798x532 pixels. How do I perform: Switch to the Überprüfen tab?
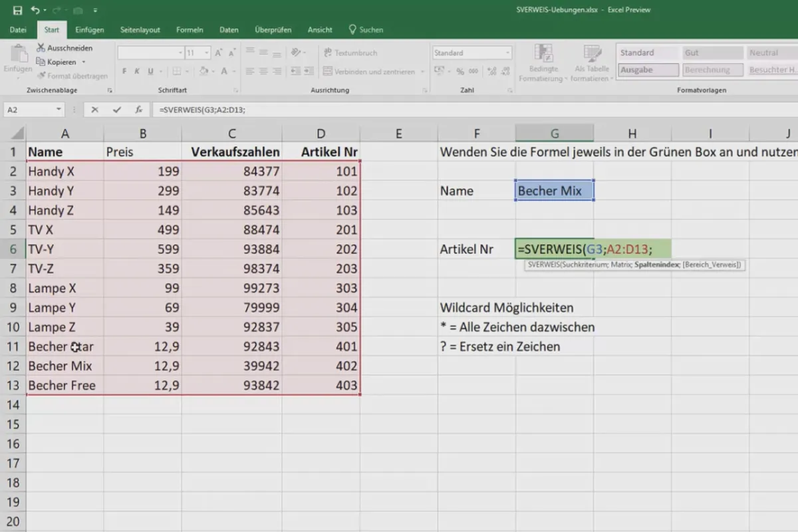(x=273, y=30)
